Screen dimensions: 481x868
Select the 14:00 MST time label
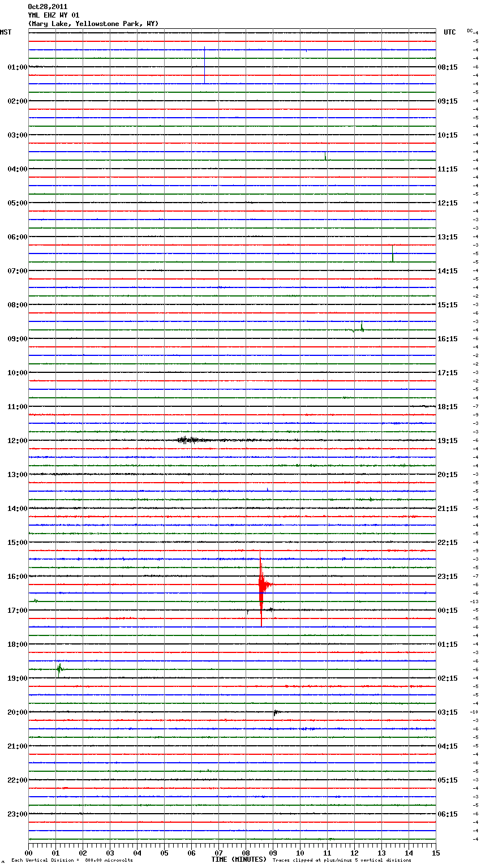click(x=18, y=509)
